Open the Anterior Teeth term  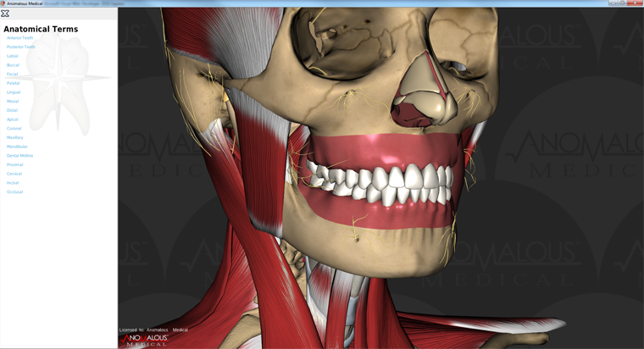20,38
